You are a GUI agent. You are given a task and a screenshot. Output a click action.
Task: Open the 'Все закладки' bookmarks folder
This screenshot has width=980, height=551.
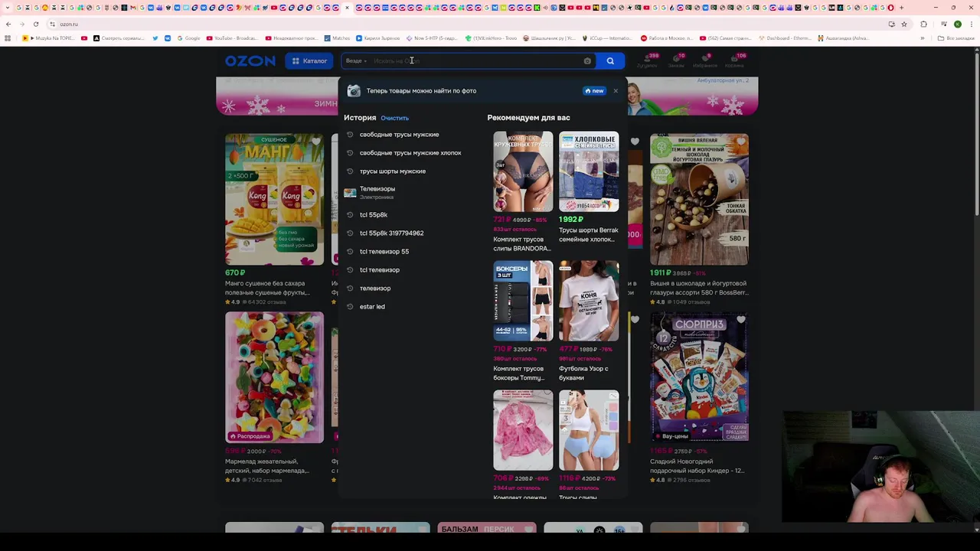tap(957, 38)
